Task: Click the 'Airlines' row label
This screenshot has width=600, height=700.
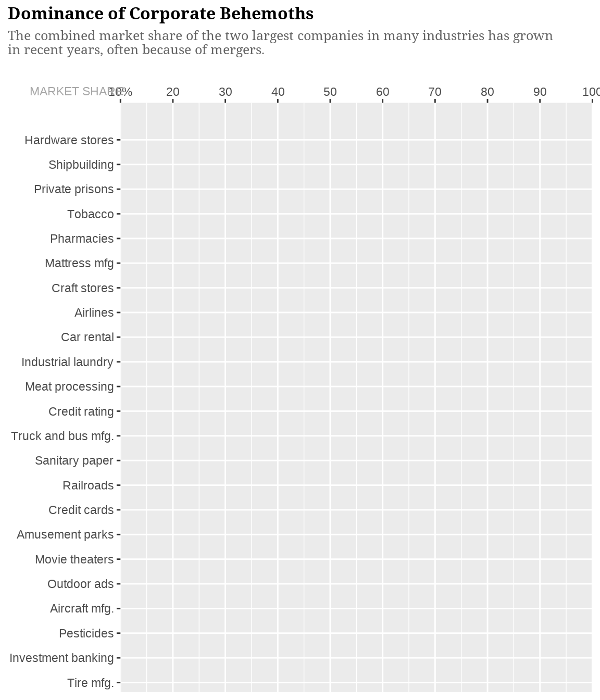Action: click(94, 313)
